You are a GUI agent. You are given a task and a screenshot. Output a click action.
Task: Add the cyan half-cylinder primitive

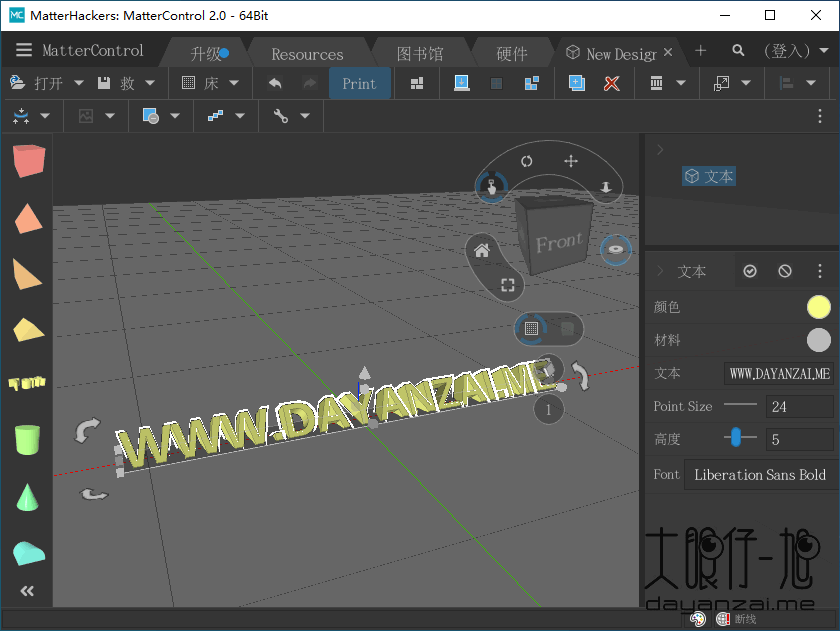pyautogui.click(x=28, y=553)
